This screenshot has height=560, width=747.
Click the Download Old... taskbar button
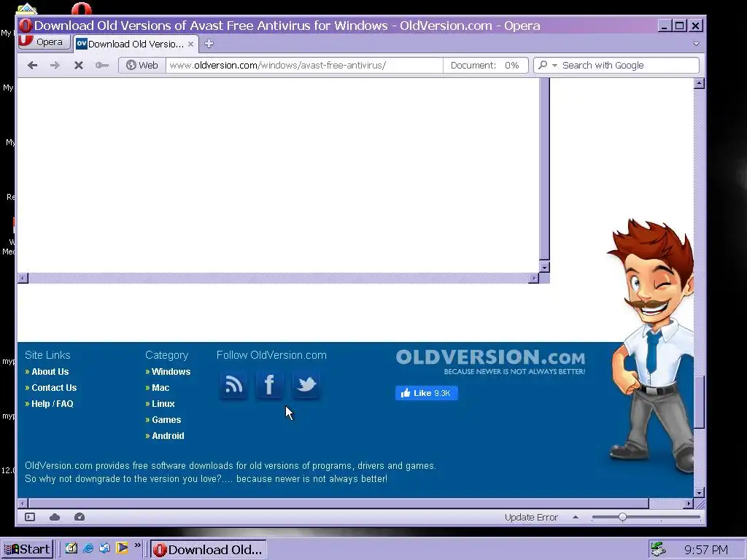(209, 550)
